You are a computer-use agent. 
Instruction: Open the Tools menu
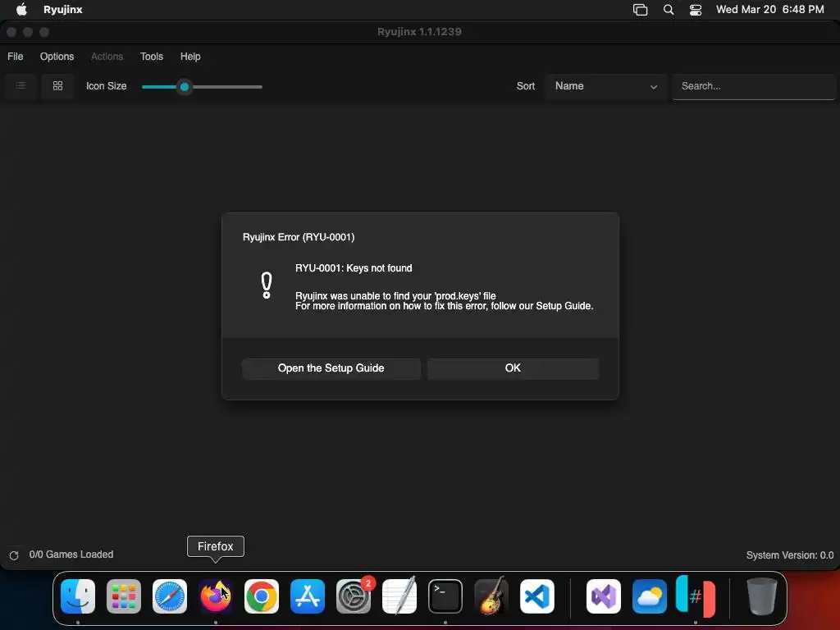(152, 57)
